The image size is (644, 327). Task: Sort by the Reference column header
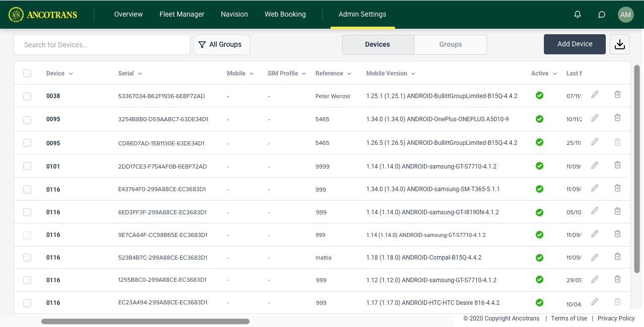(334, 73)
